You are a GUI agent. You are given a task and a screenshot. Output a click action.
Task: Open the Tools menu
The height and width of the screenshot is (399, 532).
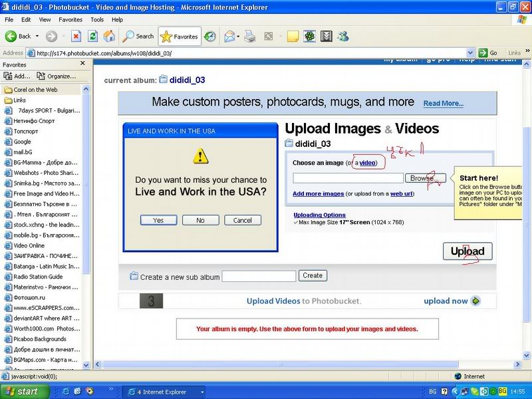pos(97,20)
